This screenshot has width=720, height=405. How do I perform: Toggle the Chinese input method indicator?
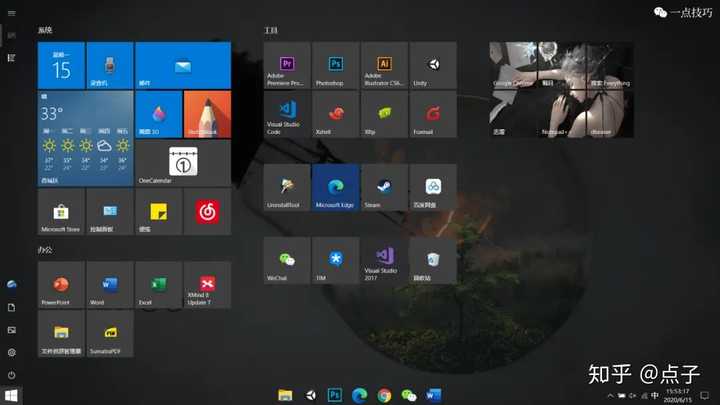coord(655,395)
